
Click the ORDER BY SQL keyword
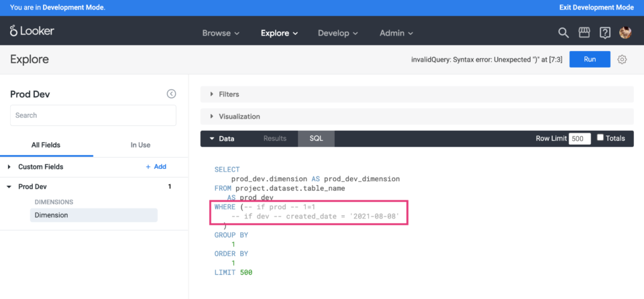point(231,254)
